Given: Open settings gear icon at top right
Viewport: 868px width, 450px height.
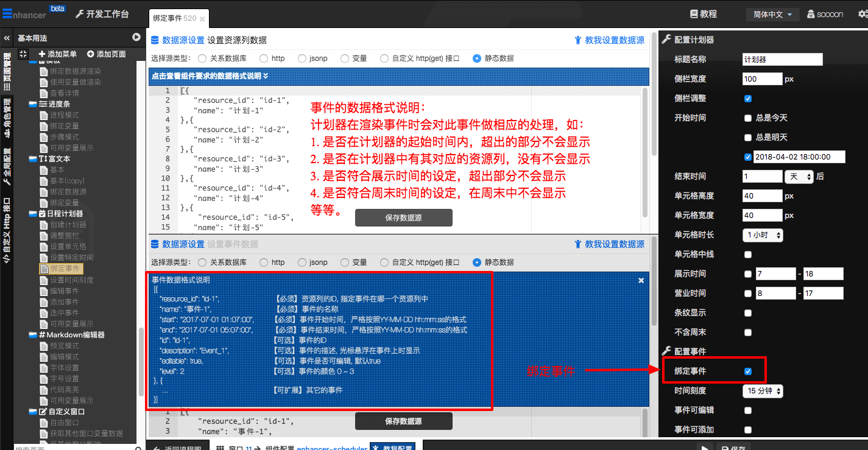Looking at the screenshot, I should click(x=861, y=14).
